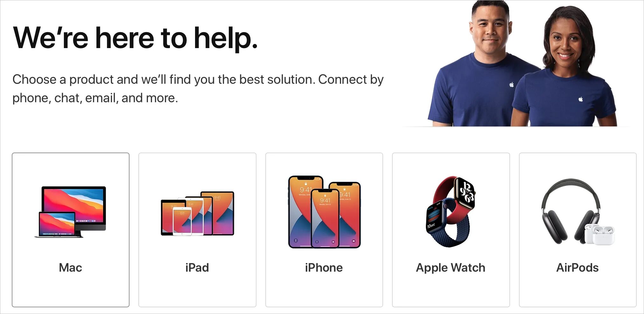Pick the AirPods text label
This screenshot has height=314, width=644.
click(577, 268)
